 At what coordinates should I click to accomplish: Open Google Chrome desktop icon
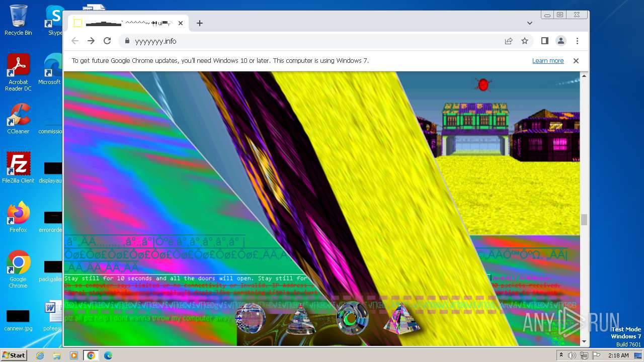tap(18, 269)
